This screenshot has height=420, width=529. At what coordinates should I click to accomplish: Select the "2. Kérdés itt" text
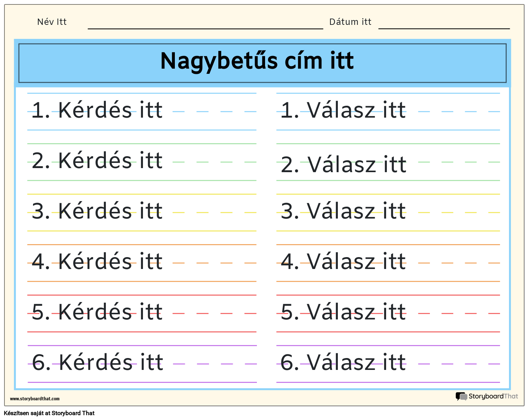point(97,161)
